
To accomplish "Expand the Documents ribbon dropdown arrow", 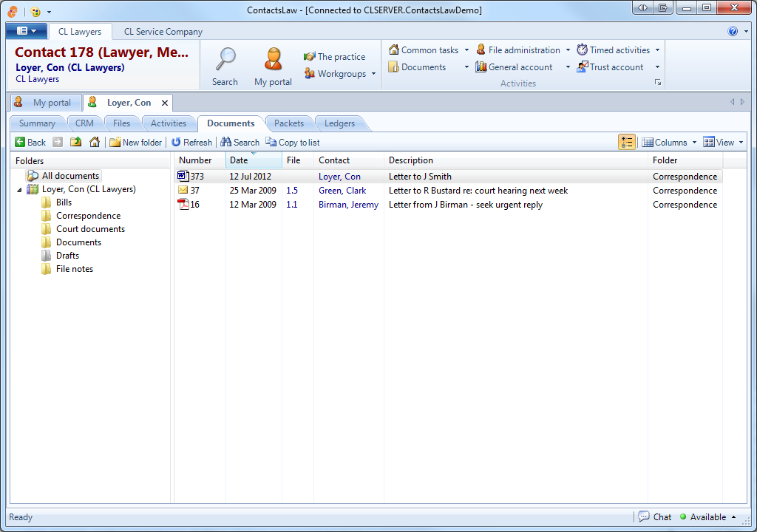I will [466, 66].
